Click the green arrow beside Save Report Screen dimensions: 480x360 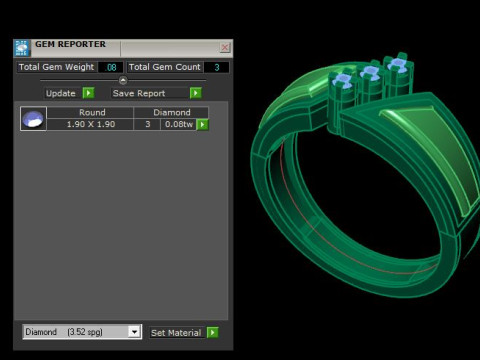[x=196, y=93]
